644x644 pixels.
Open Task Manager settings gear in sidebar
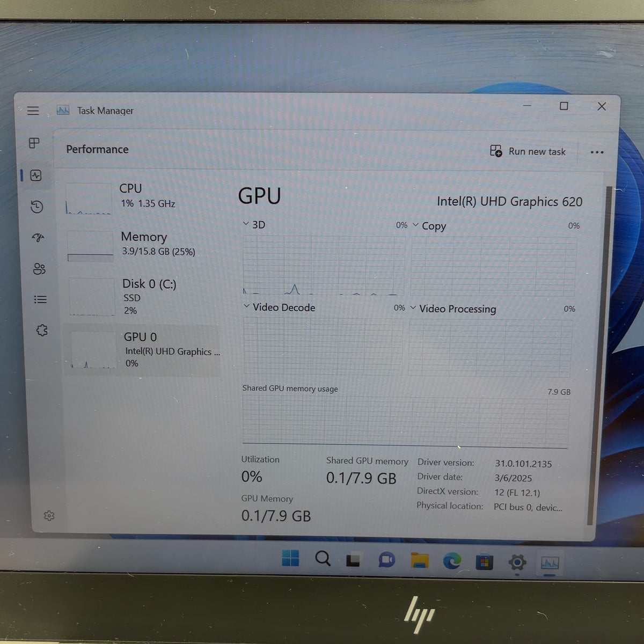tap(49, 516)
